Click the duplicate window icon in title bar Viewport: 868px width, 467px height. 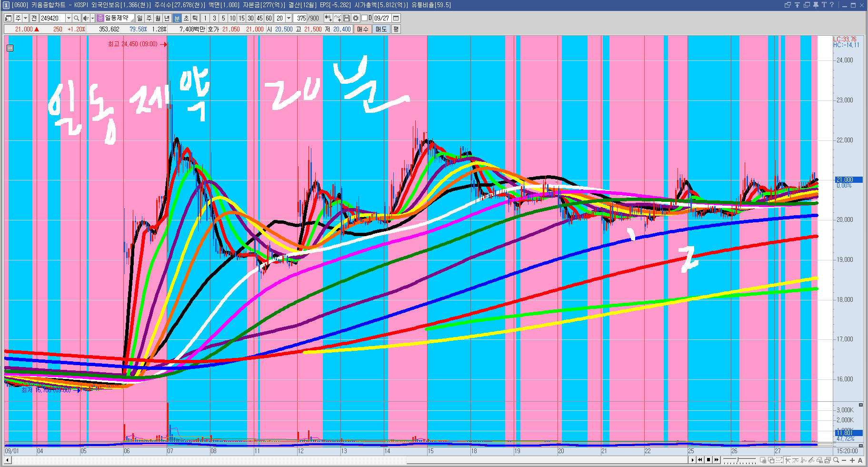click(x=807, y=5)
